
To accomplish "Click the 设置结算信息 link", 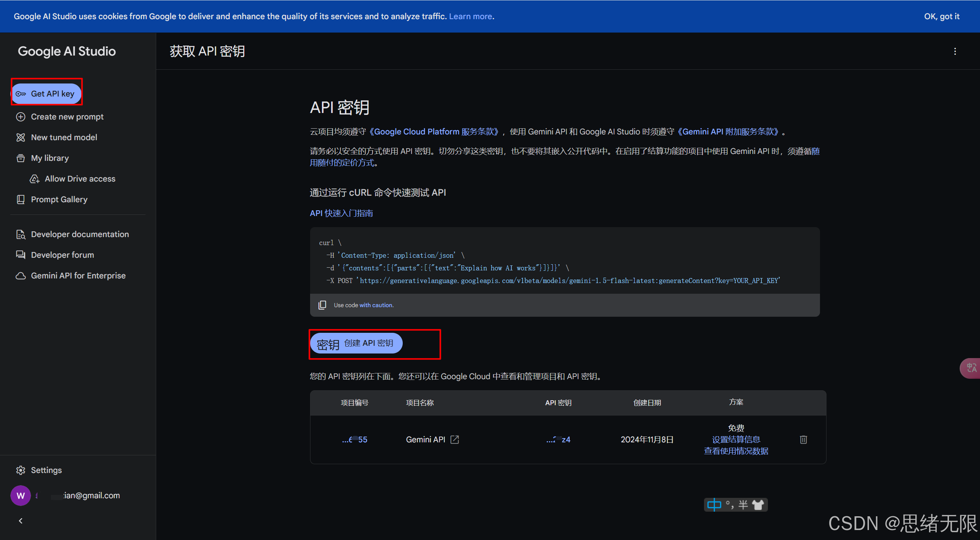I will (x=736, y=439).
